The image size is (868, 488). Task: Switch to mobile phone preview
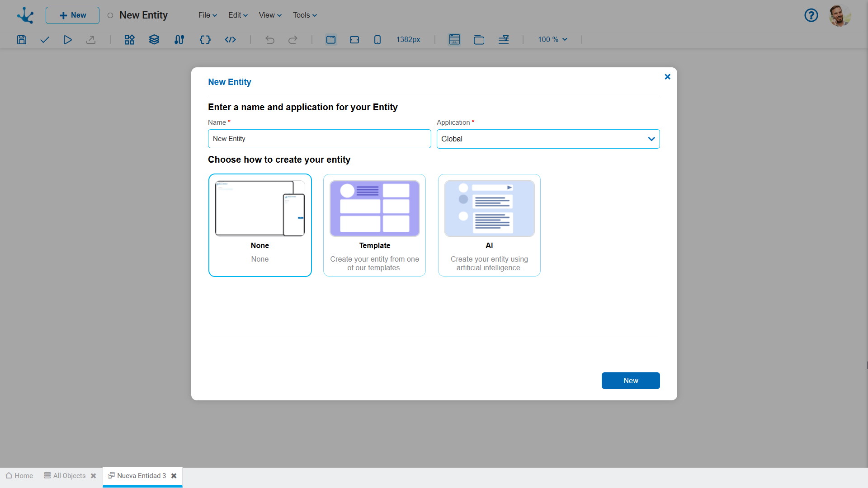(x=377, y=40)
